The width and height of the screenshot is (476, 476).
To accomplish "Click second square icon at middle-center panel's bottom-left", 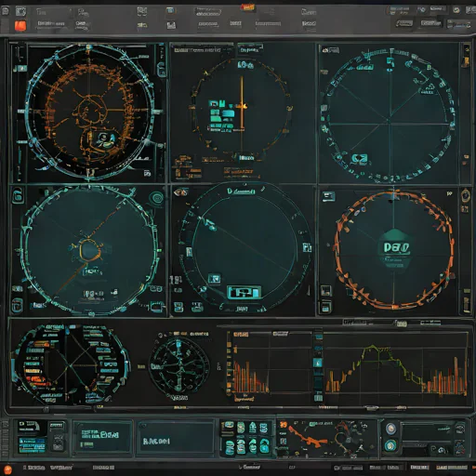I will point(197,307).
